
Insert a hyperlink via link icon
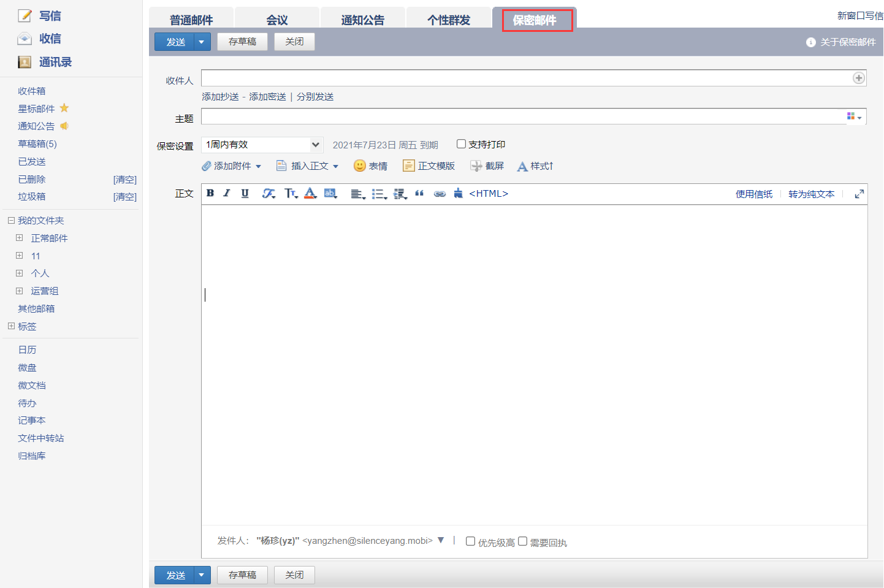[x=440, y=194]
